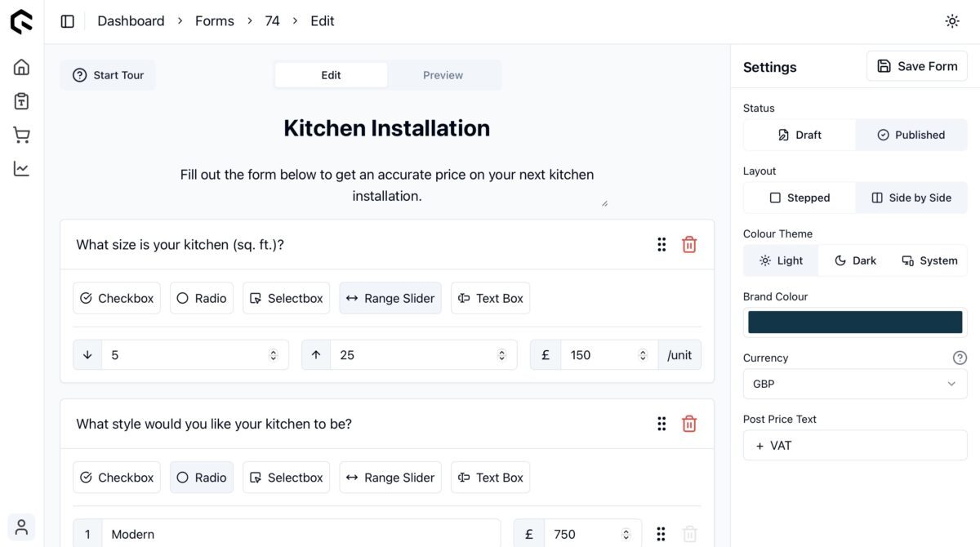Select Selectbox type for kitchen style question
Viewport: 980px width, 547px height.
pyautogui.click(x=287, y=478)
